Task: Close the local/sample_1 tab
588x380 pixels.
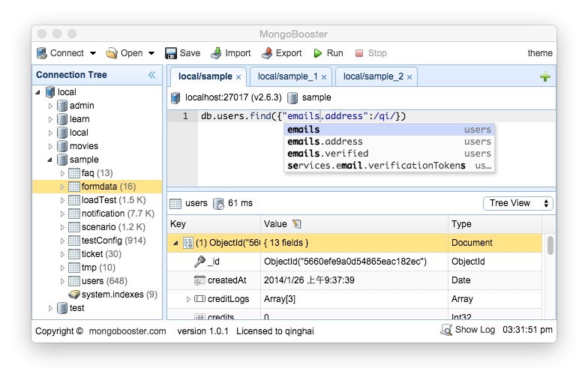Action: pos(324,77)
